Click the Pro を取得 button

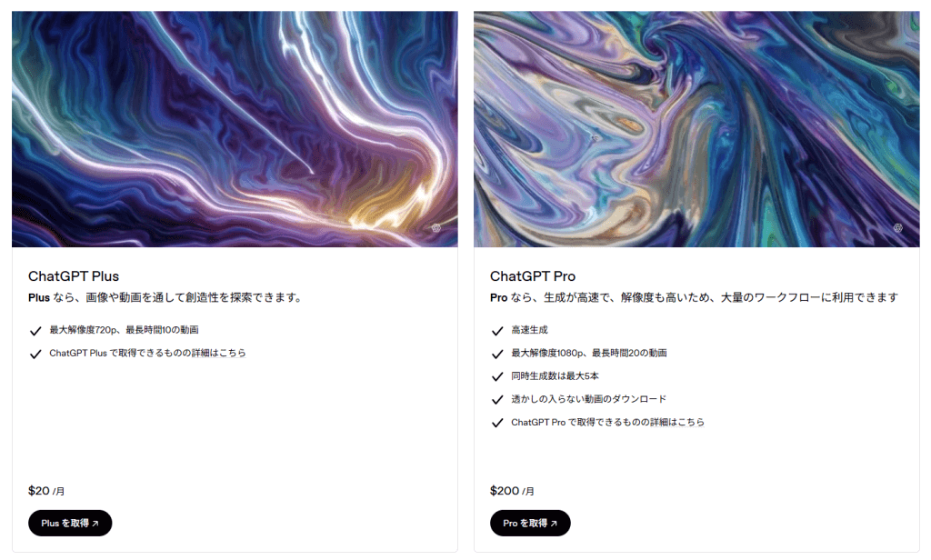coord(530,523)
